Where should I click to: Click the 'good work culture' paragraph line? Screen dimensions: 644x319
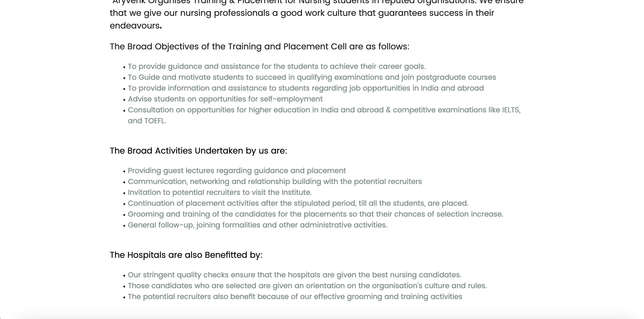pyautogui.click(x=302, y=13)
